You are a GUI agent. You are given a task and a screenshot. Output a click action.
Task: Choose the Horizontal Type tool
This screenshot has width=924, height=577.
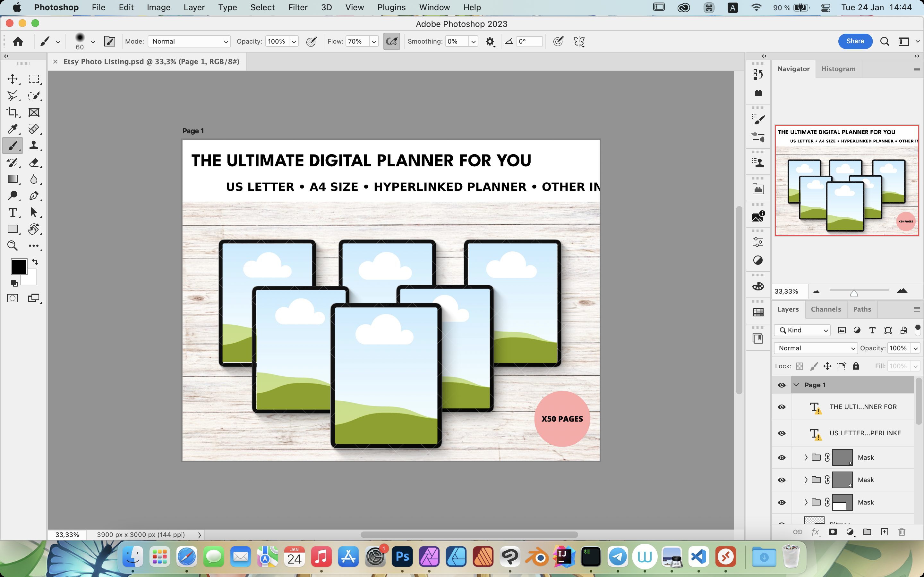coord(13,213)
